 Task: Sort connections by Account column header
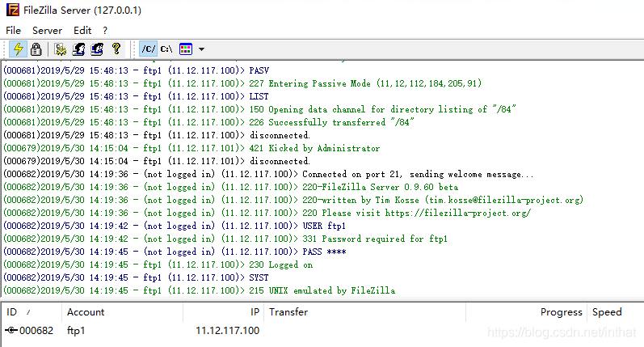(122, 312)
